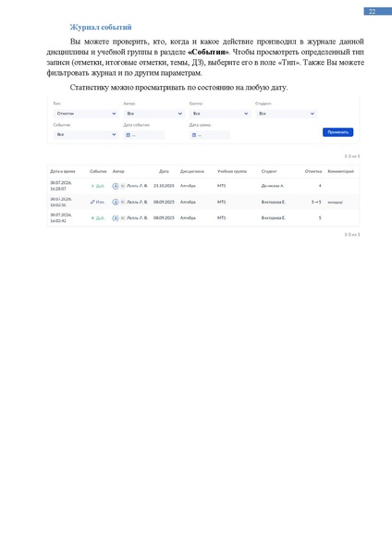
Task: Click the bold word «События» in the paragraph
Action: (208, 53)
